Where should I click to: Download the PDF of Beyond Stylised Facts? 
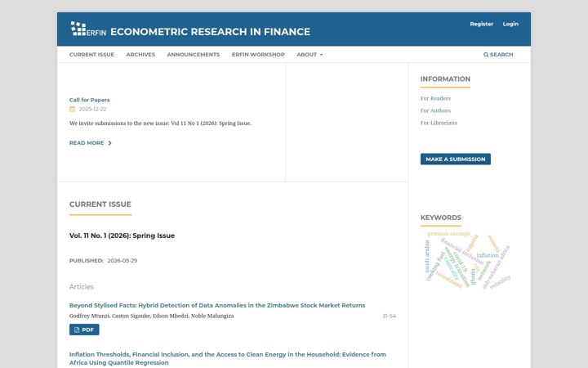84,330
